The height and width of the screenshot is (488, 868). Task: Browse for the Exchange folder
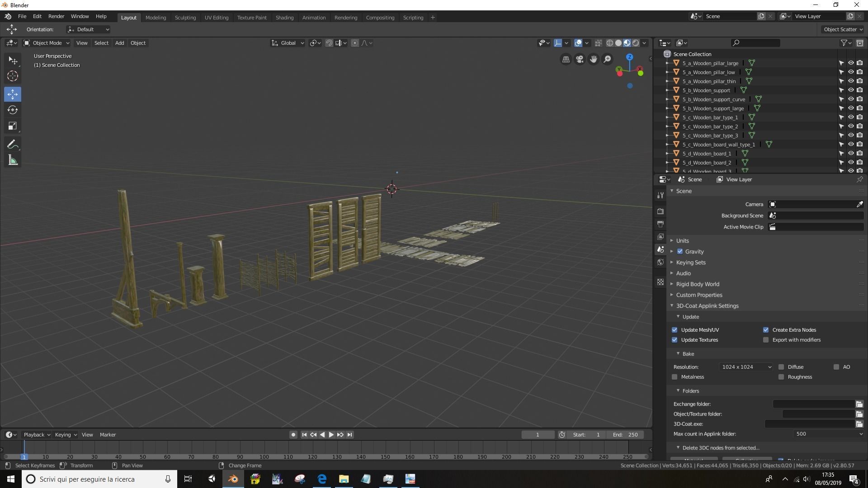click(859, 404)
